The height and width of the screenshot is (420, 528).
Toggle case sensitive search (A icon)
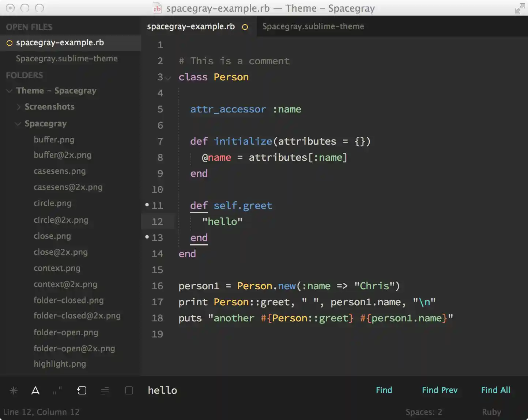35,390
